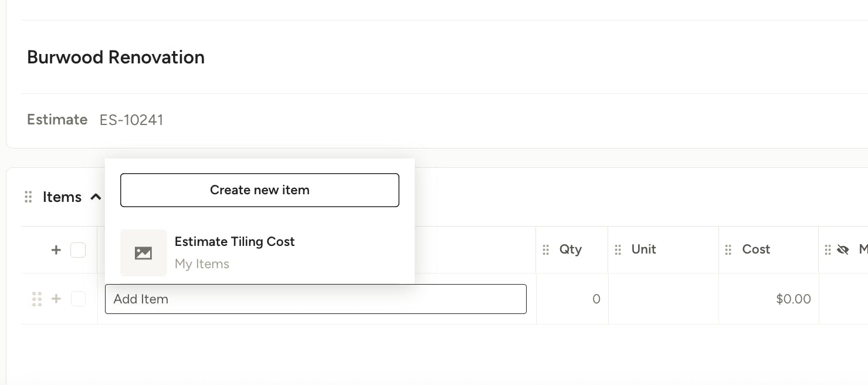Click the estimate number ES-10241
Screen dimensions: 868x385
[x=131, y=120]
